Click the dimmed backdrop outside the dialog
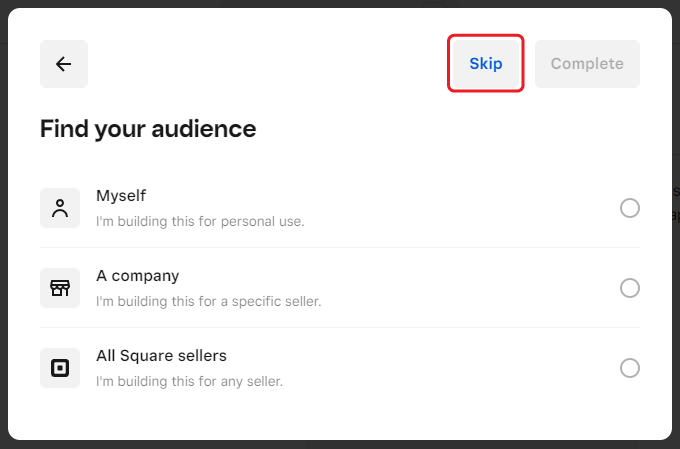 (676, 300)
